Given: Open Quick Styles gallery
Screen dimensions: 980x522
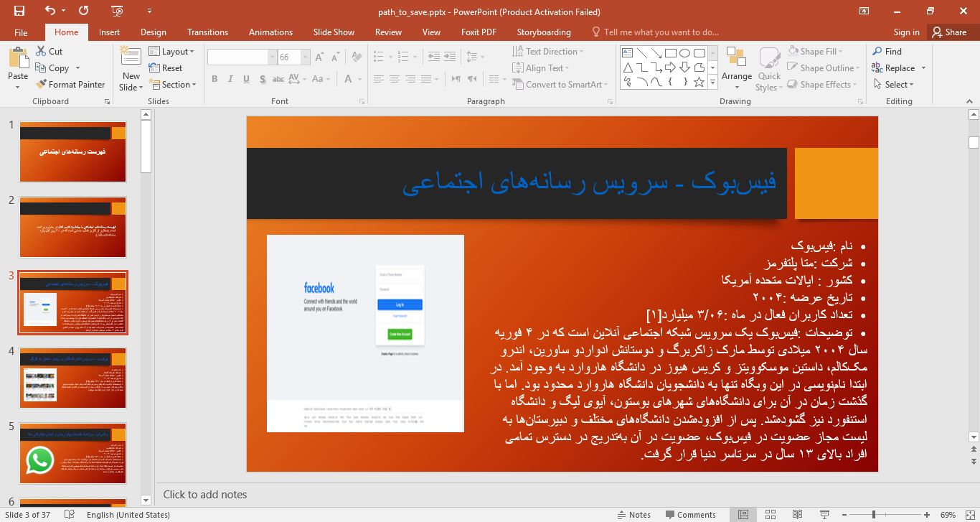Looking at the screenshot, I should click(769, 67).
